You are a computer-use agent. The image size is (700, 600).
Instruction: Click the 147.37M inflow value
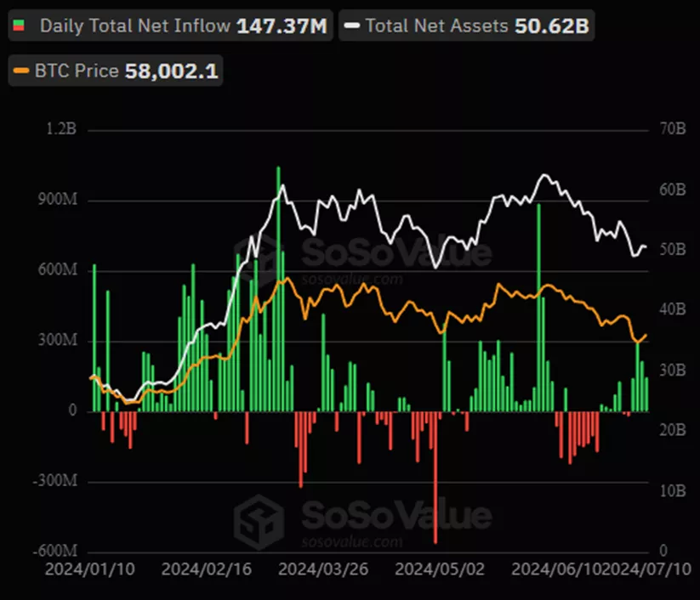pyautogui.click(x=282, y=25)
